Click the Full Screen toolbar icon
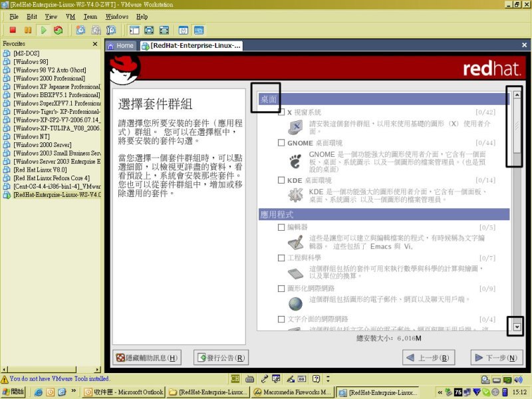This screenshot has width=532, height=399. [149, 30]
